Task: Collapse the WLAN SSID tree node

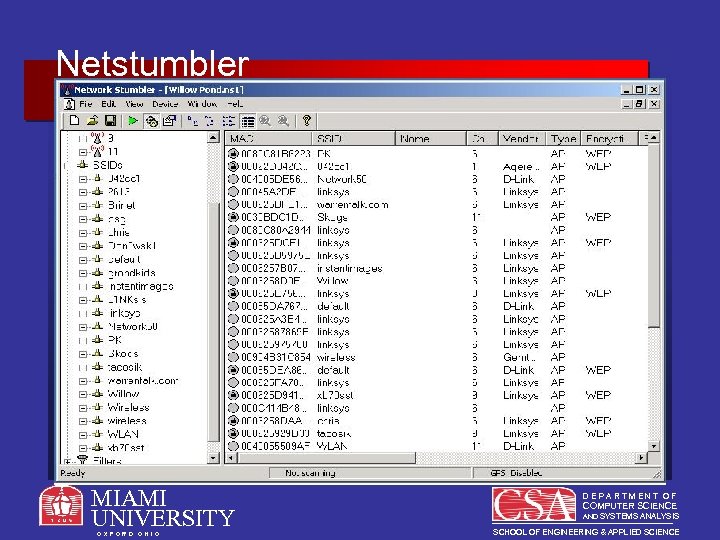Action: (x=83, y=435)
